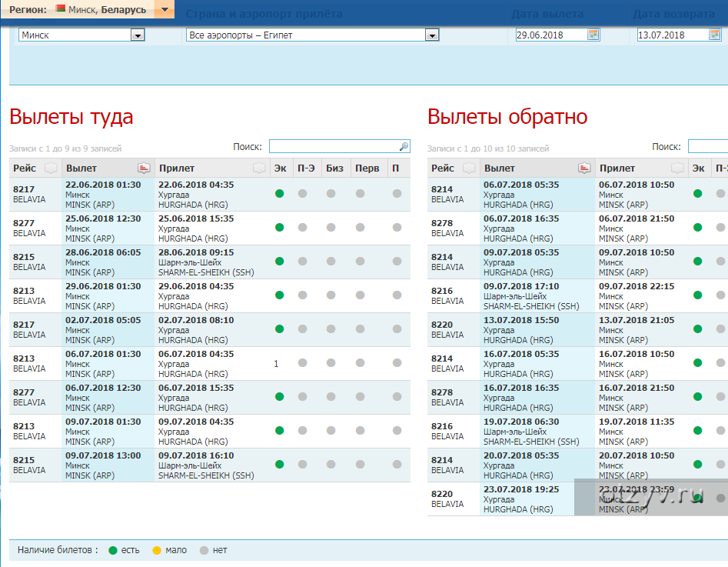Screen dimensions: 728x567
Task: Click grey П-Э dot for 28.06.2018 06:05 flight
Action: pos(303,262)
